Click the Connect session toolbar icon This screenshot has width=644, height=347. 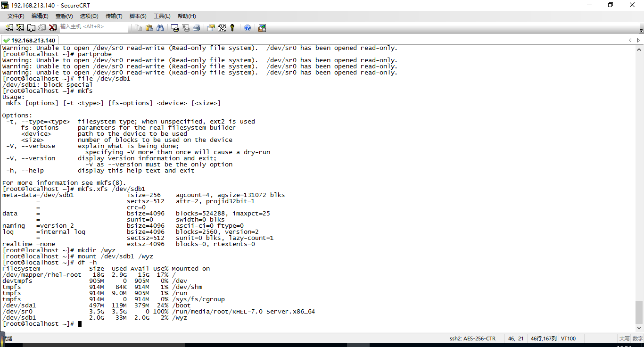9,28
